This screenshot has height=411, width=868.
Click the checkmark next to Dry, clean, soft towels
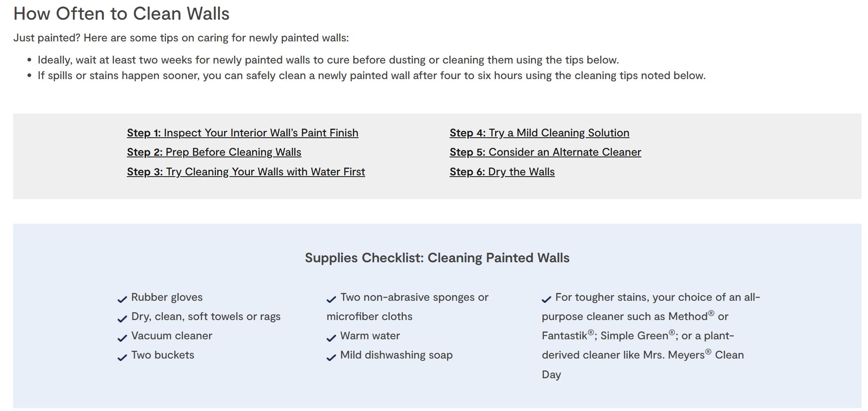(122, 319)
